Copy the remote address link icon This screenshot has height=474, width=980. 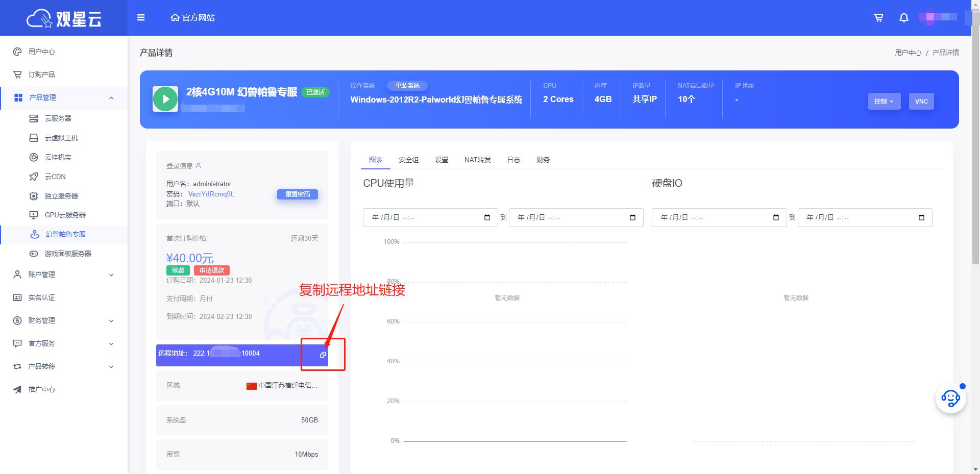[x=323, y=355]
